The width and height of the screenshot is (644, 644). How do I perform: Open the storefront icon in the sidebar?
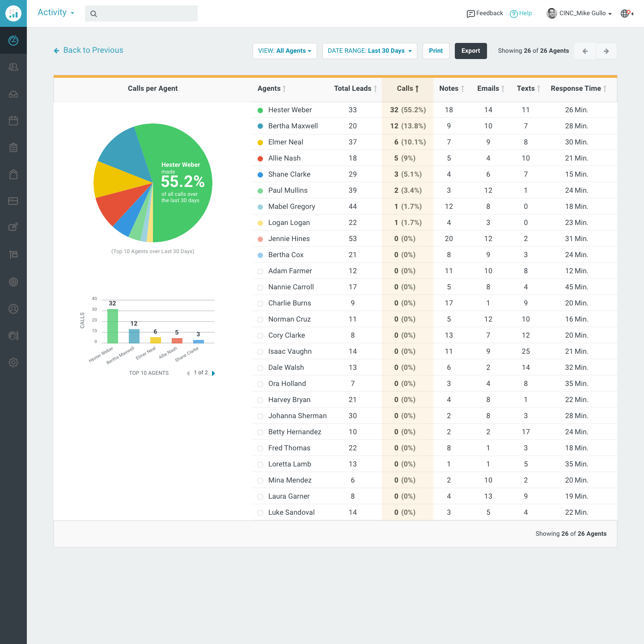pyautogui.click(x=13, y=254)
